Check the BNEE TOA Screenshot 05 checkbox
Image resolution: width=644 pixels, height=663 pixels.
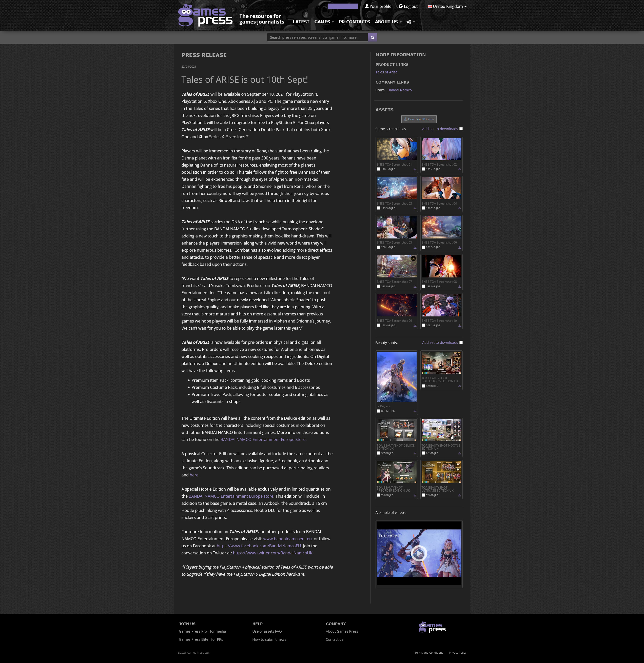(378, 247)
